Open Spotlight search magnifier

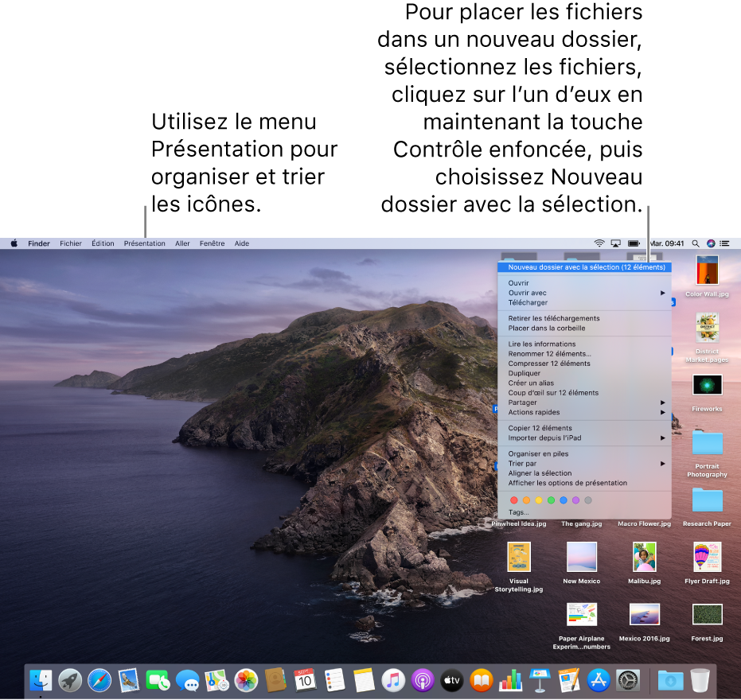(x=696, y=243)
